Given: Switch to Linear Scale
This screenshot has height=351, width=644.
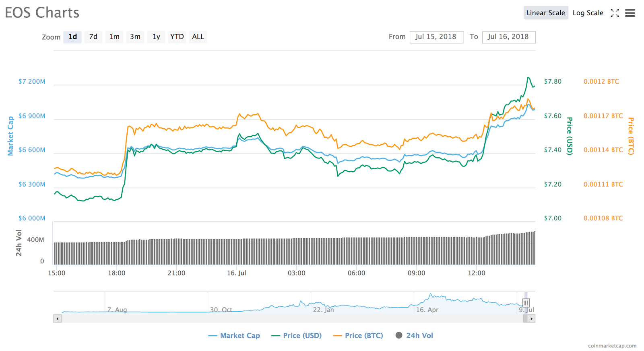Looking at the screenshot, I should tap(545, 13).
